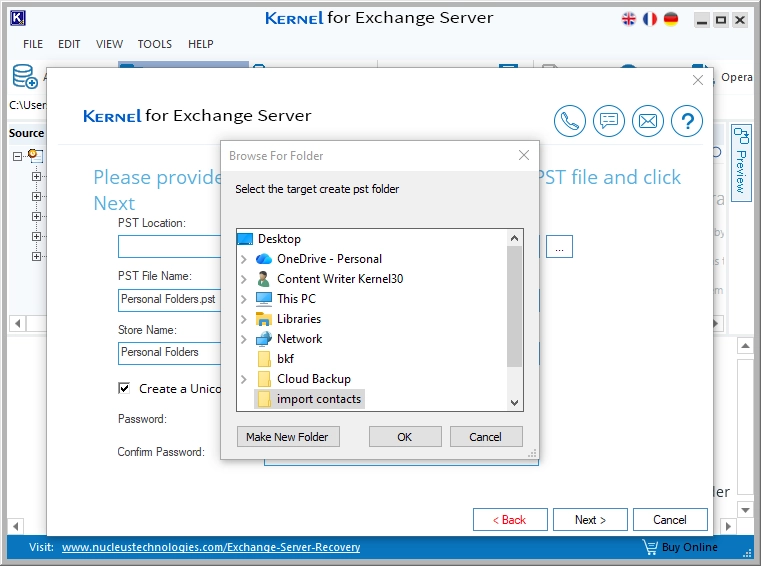This screenshot has height=566, width=761.
Task: Click the email envelope support icon
Action: (x=648, y=121)
